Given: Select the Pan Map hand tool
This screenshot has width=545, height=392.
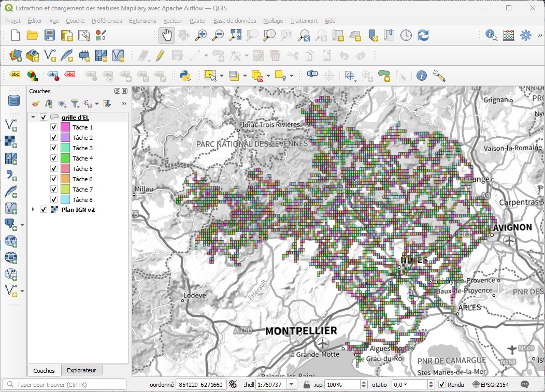Looking at the screenshot, I should pyautogui.click(x=167, y=35).
